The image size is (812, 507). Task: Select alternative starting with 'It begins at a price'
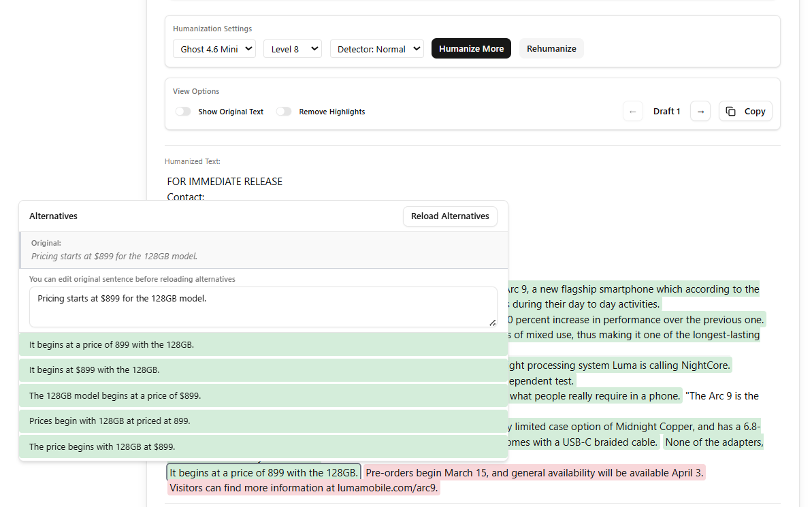[x=263, y=344]
